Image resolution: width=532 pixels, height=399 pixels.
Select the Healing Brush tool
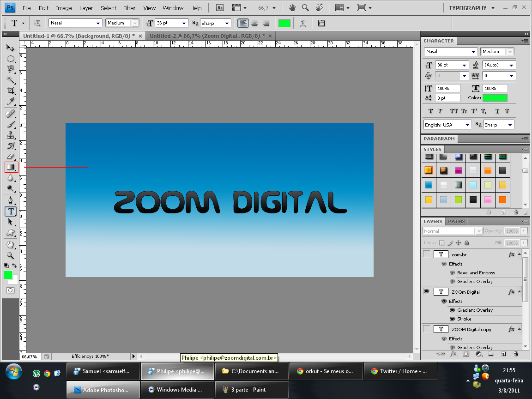[x=11, y=114]
